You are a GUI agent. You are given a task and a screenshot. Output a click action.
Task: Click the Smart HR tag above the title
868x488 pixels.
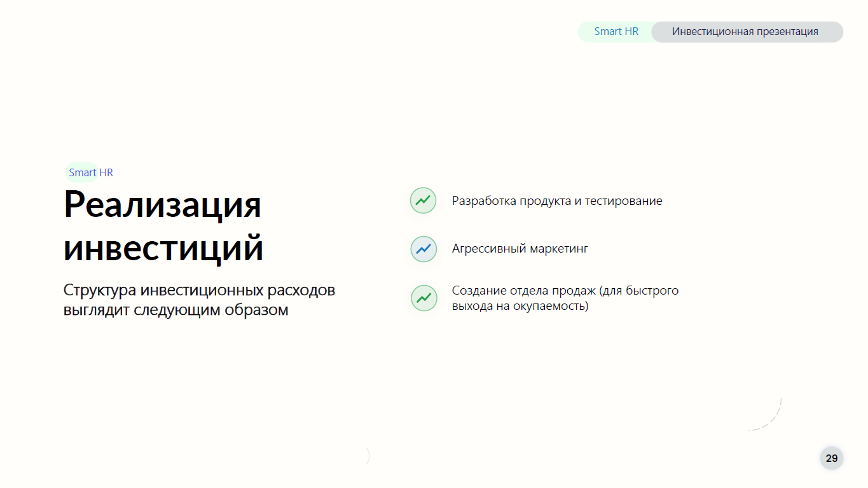coord(90,172)
